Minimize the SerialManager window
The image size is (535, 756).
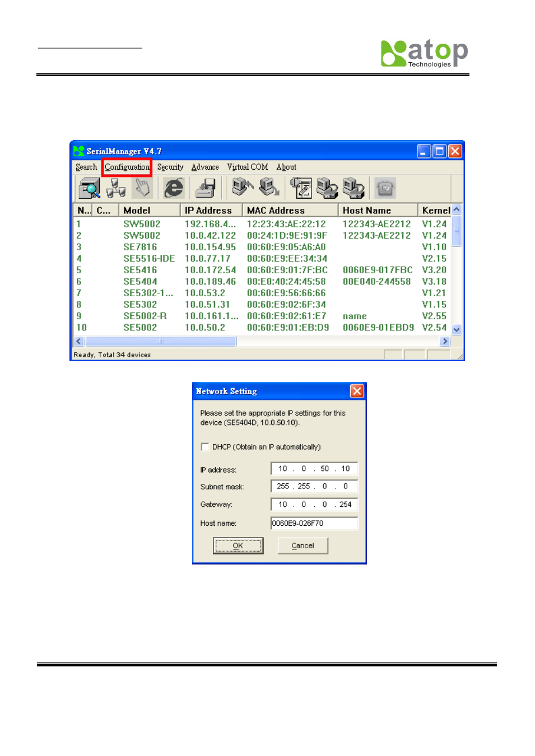[x=424, y=151]
